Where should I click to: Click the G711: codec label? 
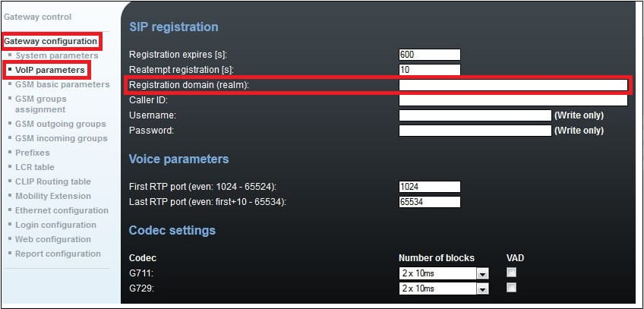pyautogui.click(x=140, y=273)
